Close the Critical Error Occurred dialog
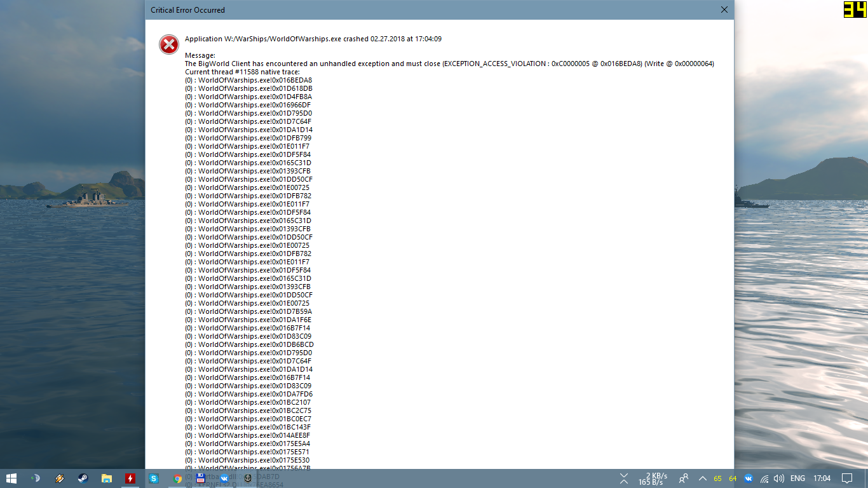 tap(724, 10)
